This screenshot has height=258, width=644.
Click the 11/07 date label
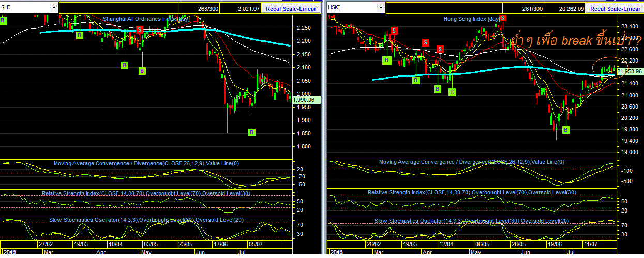tap(589, 244)
